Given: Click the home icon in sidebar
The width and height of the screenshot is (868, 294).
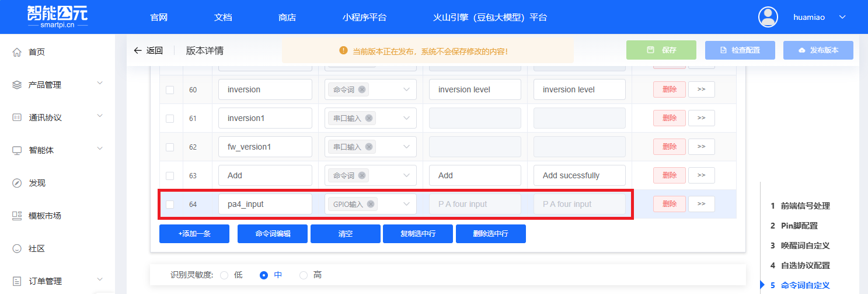Looking at the screenshot, I should 17,52.
